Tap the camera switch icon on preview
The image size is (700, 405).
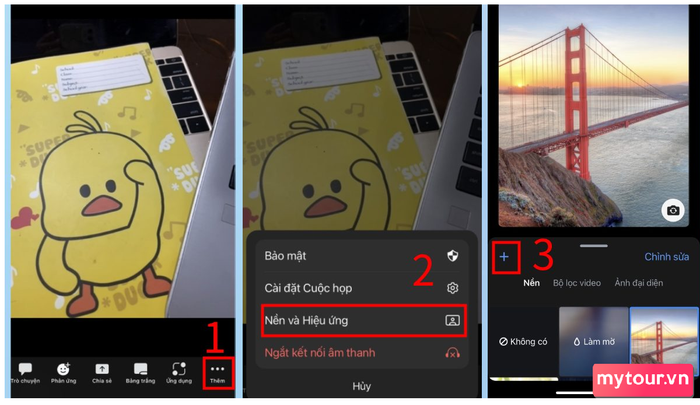673,210
